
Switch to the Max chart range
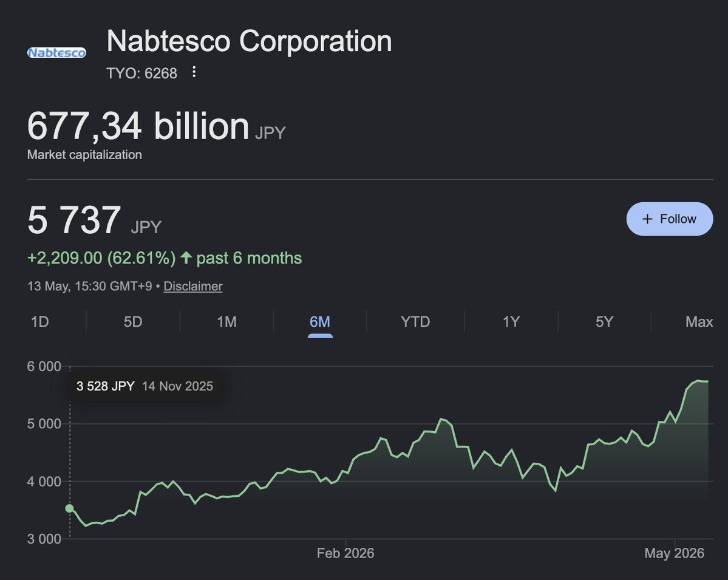click(x=699, y=321)
